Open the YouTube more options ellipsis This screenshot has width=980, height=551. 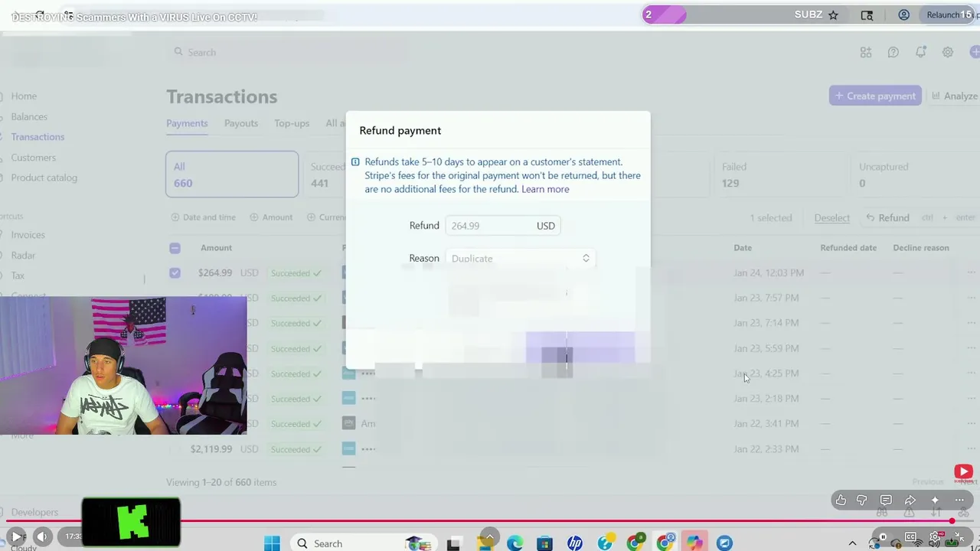(x=959, y=500)
